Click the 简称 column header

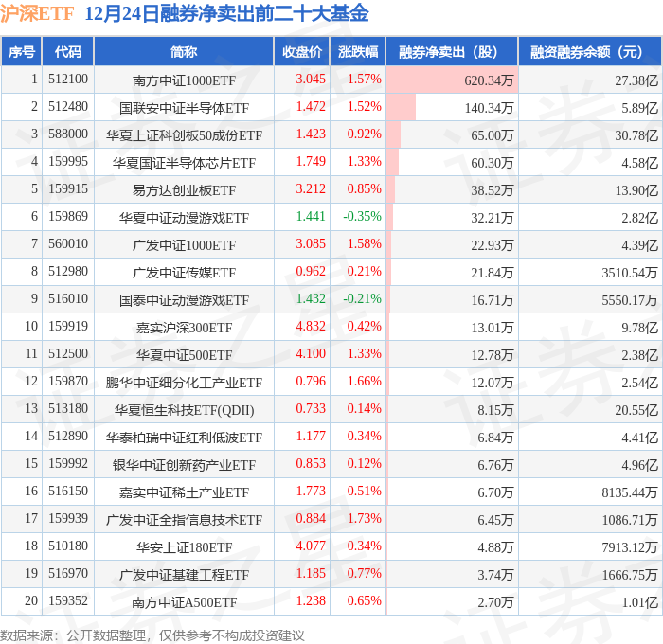[184, 51]
